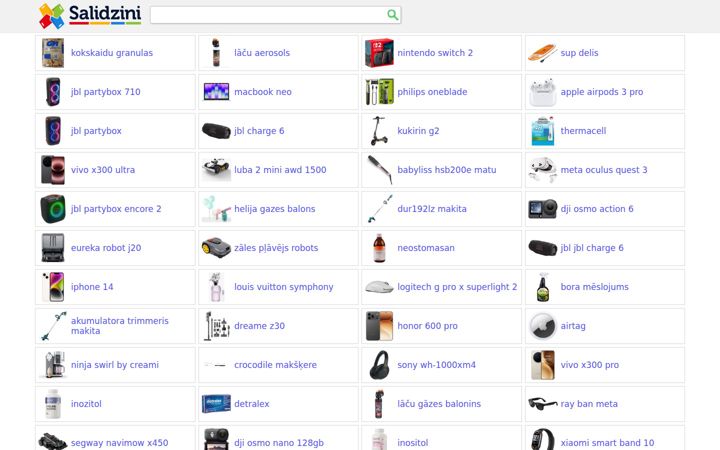The image size is (720, 450).
Task: Open the kokskaidu granulas link
Action: click(112, 53)
